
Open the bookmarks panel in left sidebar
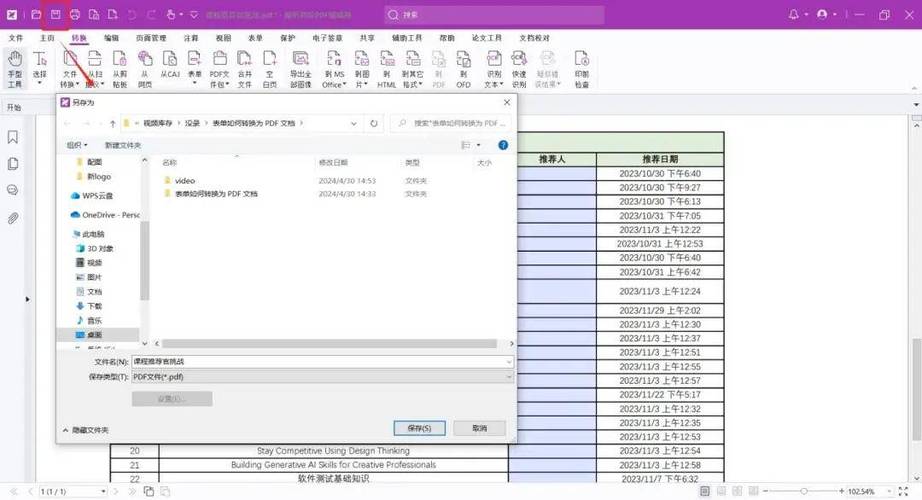[13, 137]
